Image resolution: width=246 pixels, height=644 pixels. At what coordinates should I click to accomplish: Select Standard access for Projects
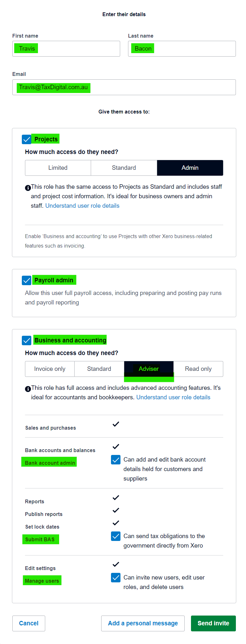(124, 168)
